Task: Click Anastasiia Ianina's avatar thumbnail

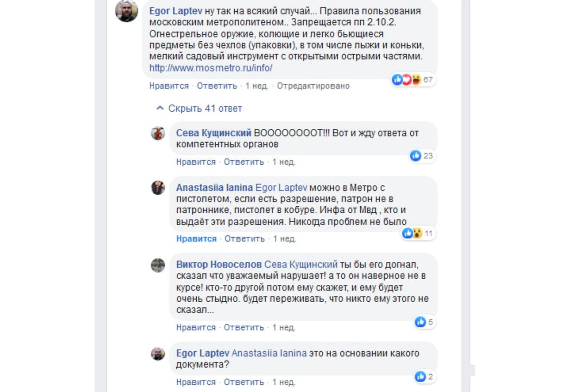Action: click(158, 188)
